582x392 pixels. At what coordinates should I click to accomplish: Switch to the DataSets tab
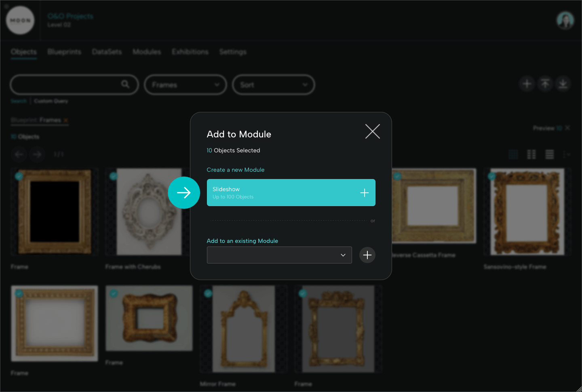[107, 52]
